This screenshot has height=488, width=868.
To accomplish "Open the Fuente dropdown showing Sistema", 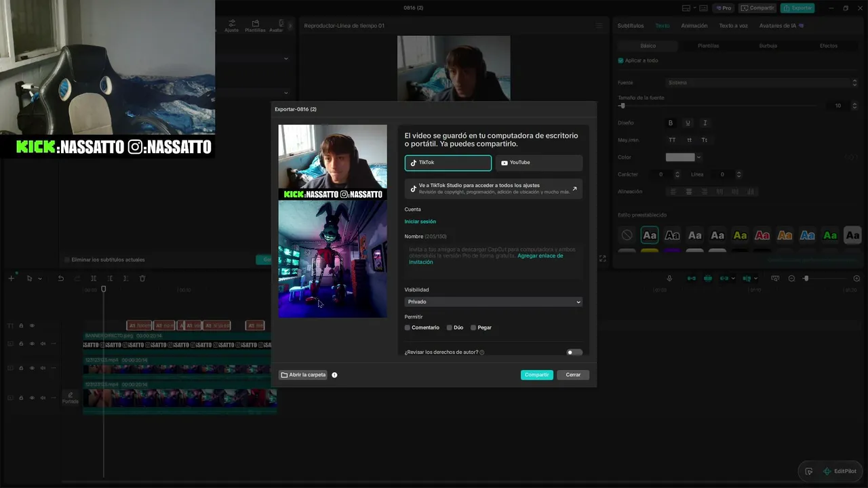I will point(762,83).
